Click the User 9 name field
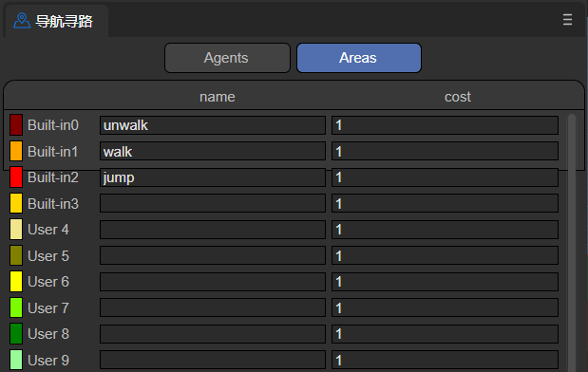The height and width of the screenshot is (372, 588). tap(213, 360)
